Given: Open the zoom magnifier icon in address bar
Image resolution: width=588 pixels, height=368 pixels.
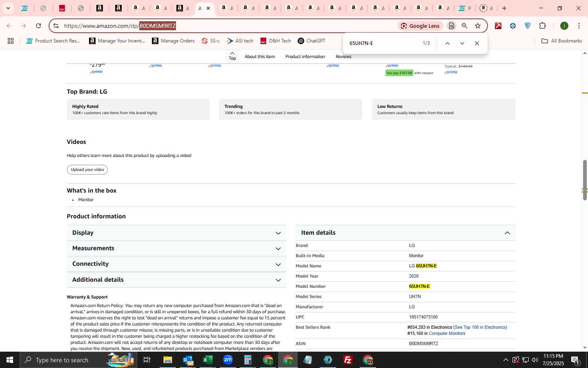Looking at the screenshot, I should 465,26.
